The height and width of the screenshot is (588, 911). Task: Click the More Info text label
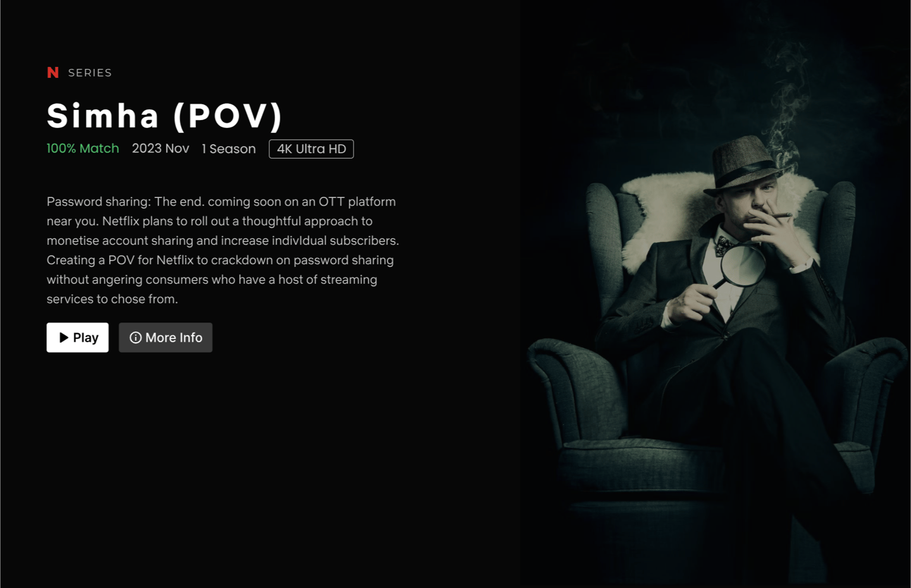174,338
